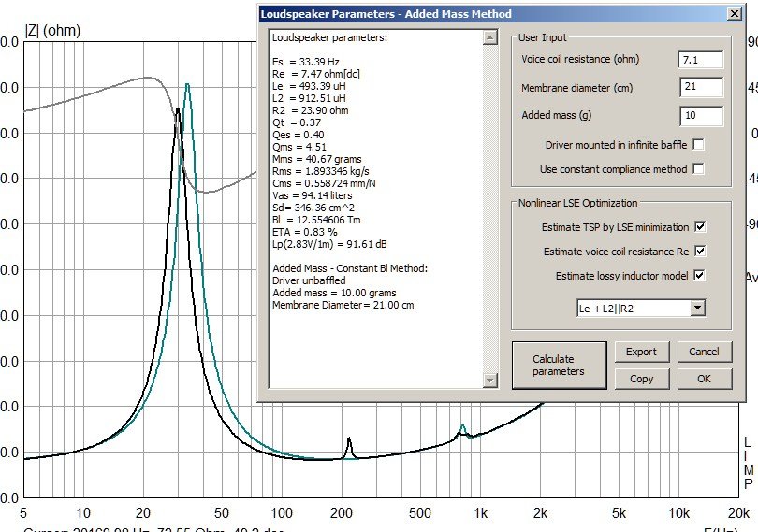
Task: Select the Re = 7.47 ohm[dc] line
Action: coord(316,74)
